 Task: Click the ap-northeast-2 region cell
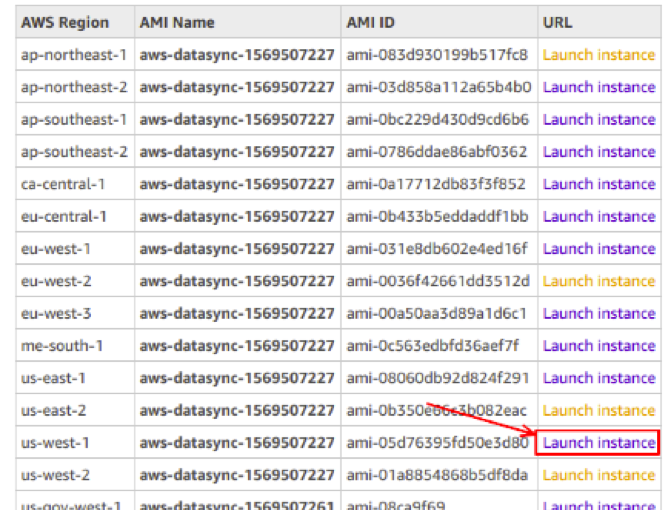click(75, 87)
